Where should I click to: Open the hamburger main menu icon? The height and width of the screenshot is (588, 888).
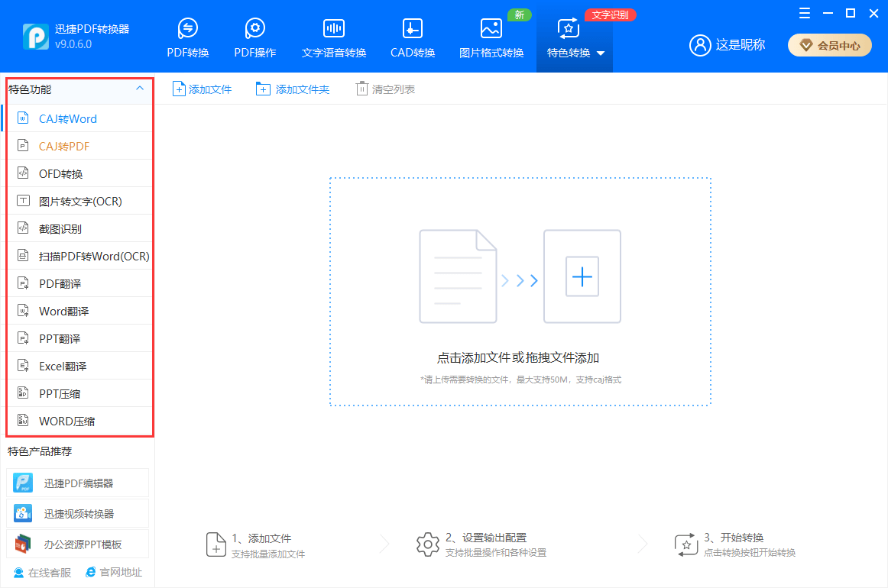pyautogui.click(x=805, y=14)
